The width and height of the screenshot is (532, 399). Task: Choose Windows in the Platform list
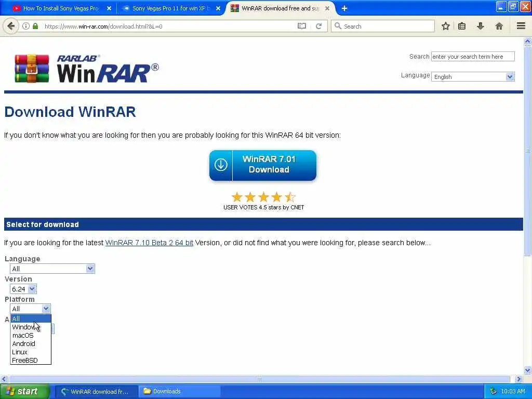[x=31, y=327]
